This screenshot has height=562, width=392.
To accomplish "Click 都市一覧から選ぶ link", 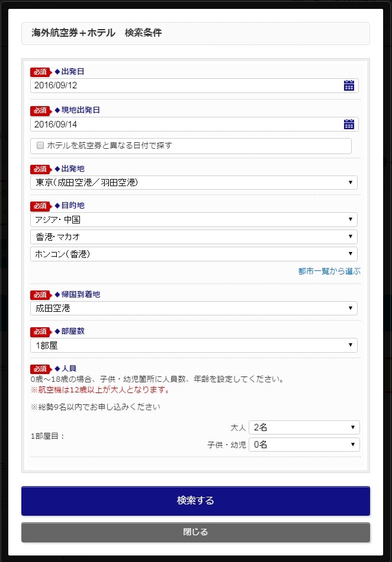I will coord(329,271).
